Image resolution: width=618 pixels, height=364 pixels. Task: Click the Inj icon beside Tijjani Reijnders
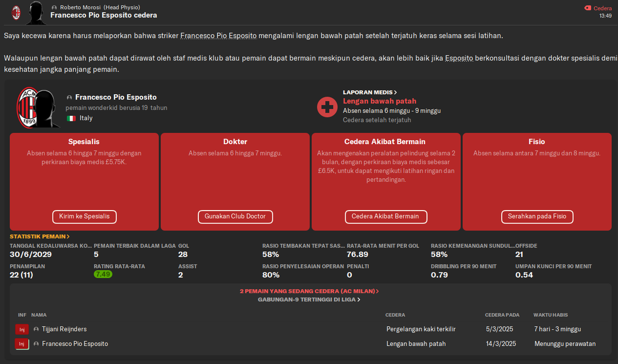click(x=22, y=329)
